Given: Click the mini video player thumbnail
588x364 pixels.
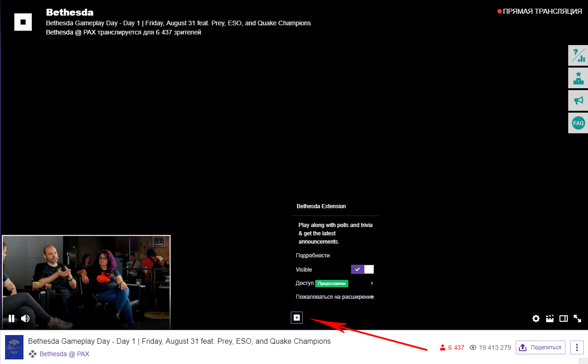Looking at the screenshot, I should 86,276.
